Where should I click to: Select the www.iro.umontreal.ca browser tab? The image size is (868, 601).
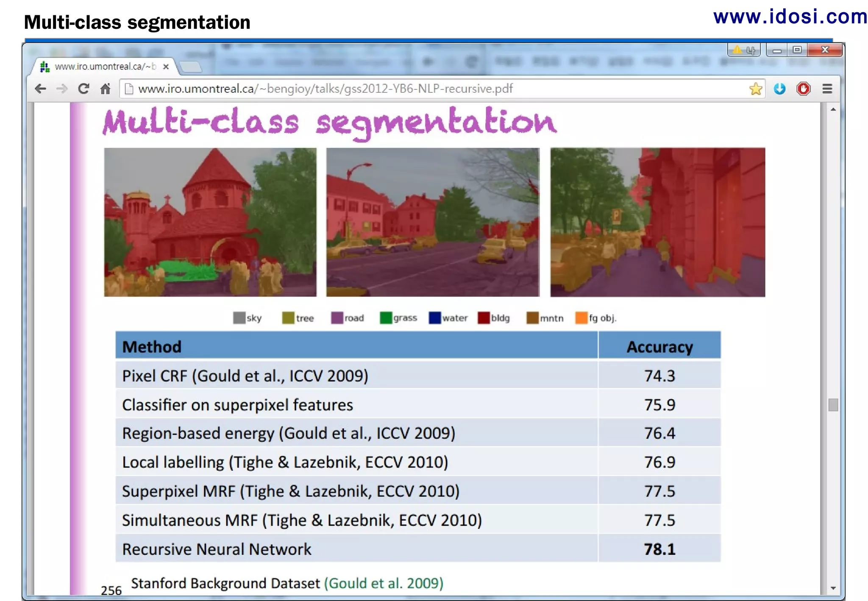(104, 67)
